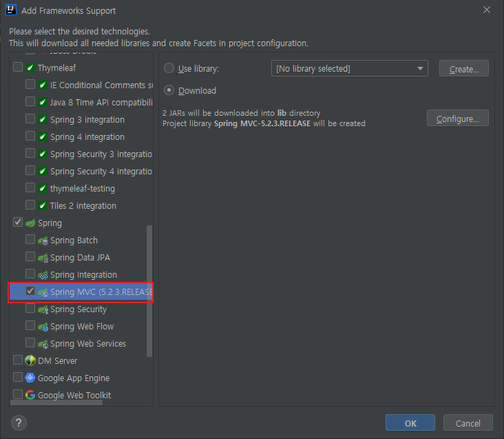Image resolution: width=504 pixels, height=439 pixels.
Task: Check the Spring 4 integration checkbox
Action: pos(30,136)
